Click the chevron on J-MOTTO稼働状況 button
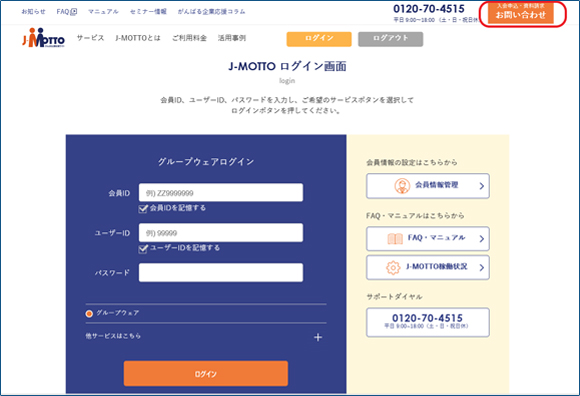Viewport: 580px width, 396px height. [x=482, y=267]
